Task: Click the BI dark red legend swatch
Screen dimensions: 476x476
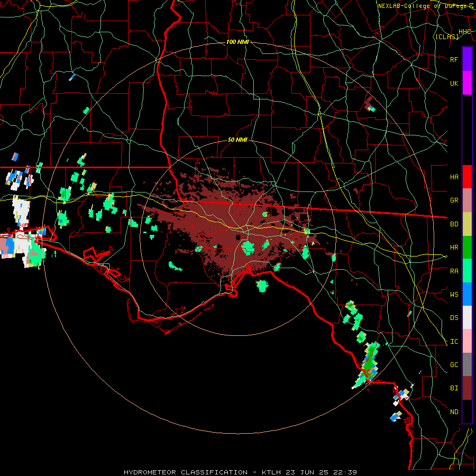Action: pyautogui.click(x=467, y=388)
